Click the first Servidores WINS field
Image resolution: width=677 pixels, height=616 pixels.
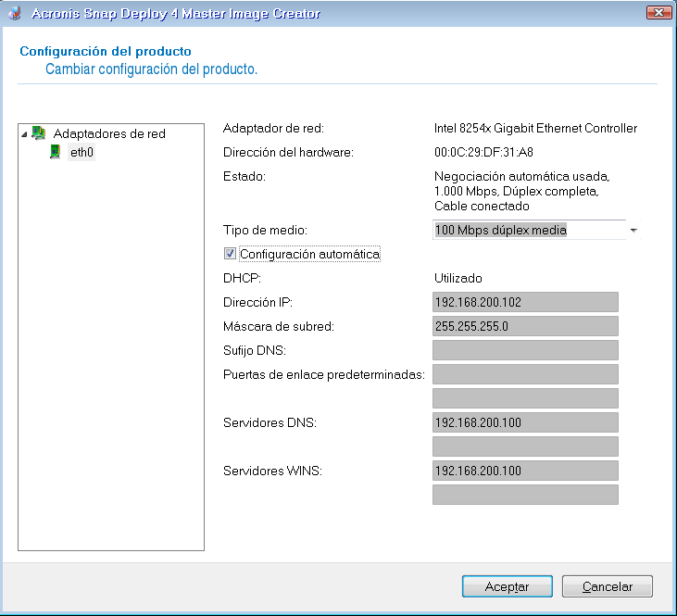point(525,471)
